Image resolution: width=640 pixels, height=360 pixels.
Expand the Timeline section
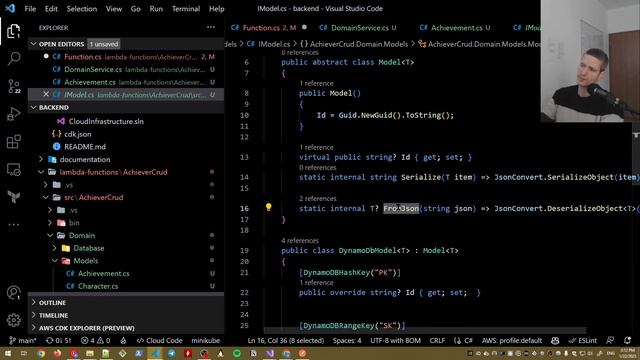point(126,315)
